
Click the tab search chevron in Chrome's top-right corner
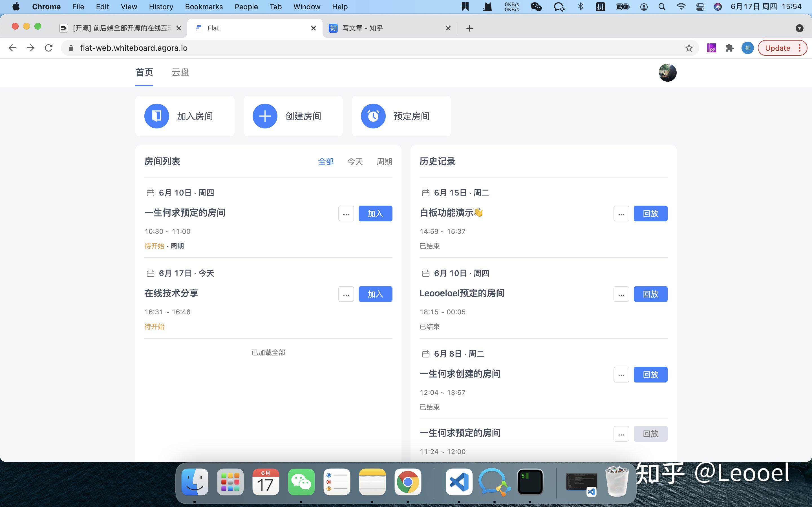[x=800, y=28]
